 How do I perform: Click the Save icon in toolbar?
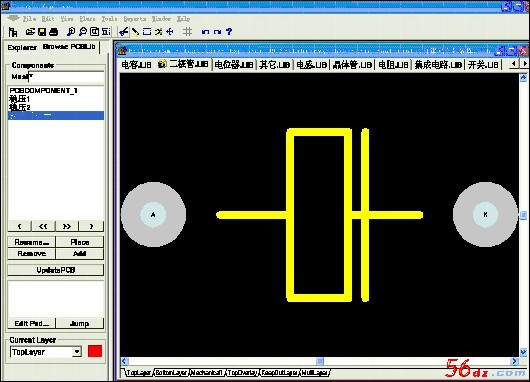42,32
